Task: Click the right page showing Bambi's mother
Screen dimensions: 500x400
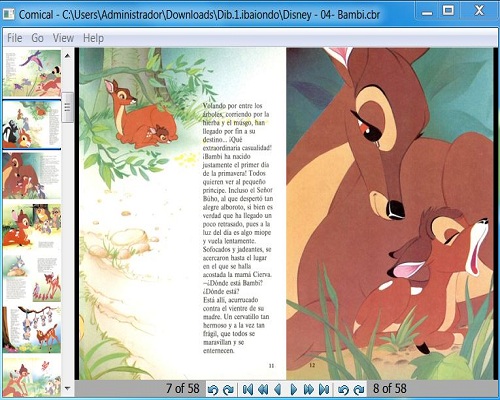Action: tap(390, 214)
